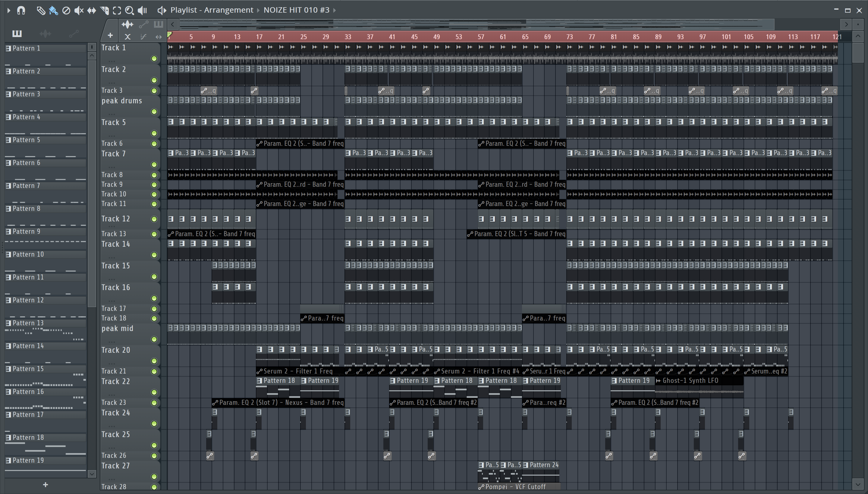
Task: Select the Draw pencil tool
Action: [41, 11]
